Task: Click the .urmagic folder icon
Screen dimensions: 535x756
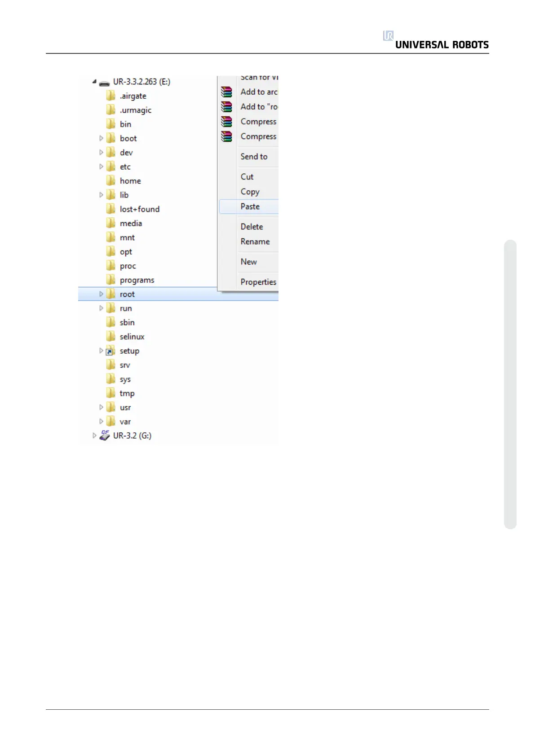Action: [111, 110]
